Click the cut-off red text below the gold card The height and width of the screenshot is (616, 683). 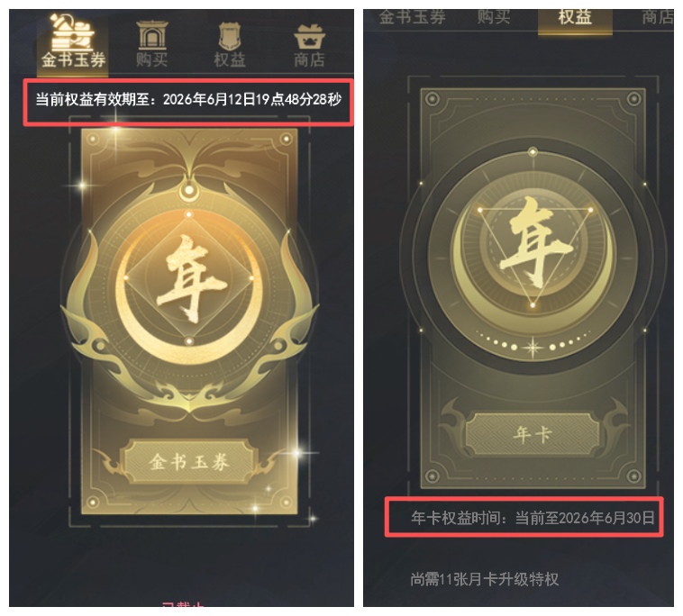[x=183, y=603]
